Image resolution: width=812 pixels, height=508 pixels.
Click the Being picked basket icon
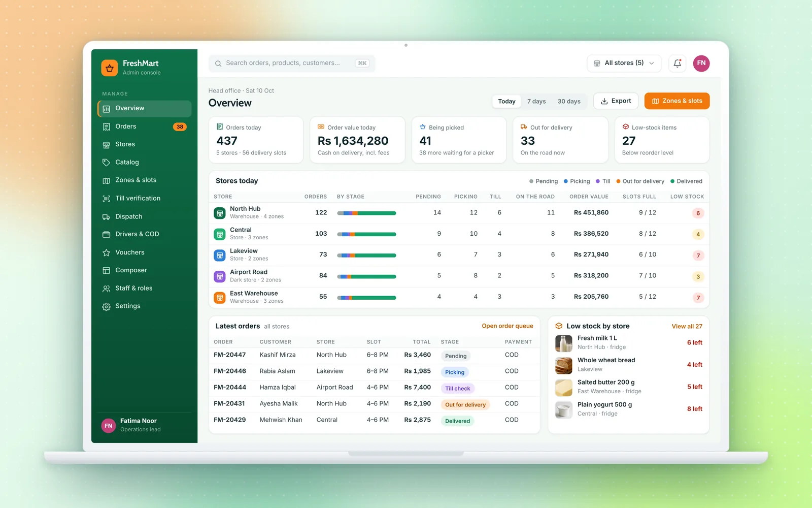pyautogui.click(x=422, y=127)
